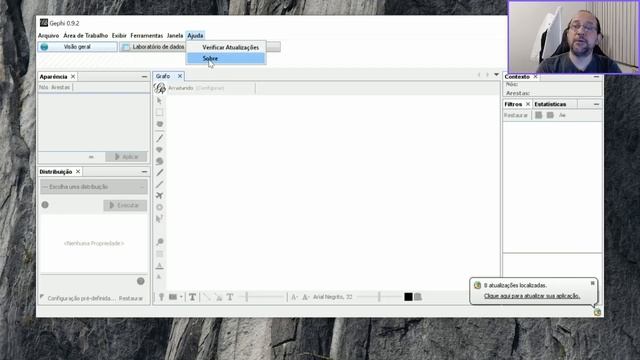This screenshot has height=360, width=640.
Task: Click the black label color swatch
Action: pos(408,297)
